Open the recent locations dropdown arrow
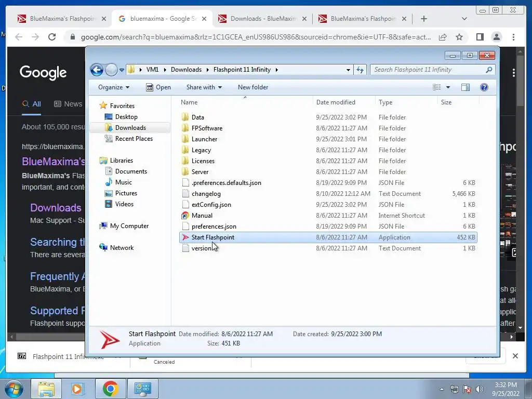532x399 pixels. tap(122, 70)
